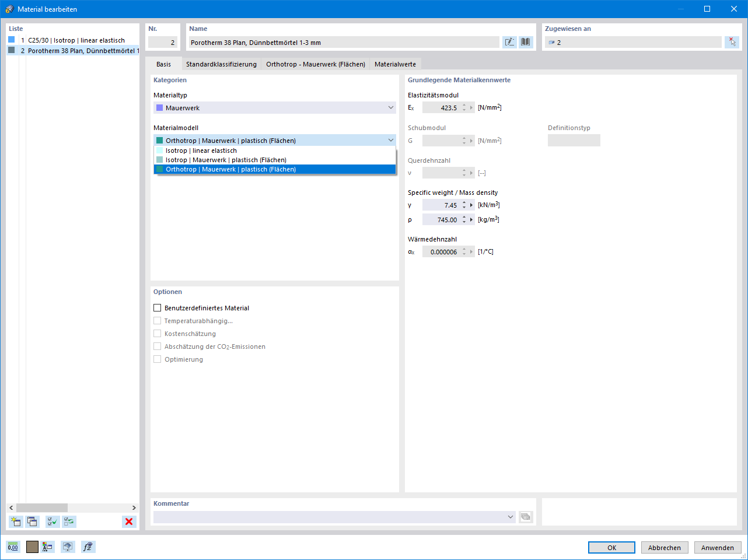The image size is (748, 560).
Task: Select Porotherm 38 Plan list entry
Action: coord(83,51)
